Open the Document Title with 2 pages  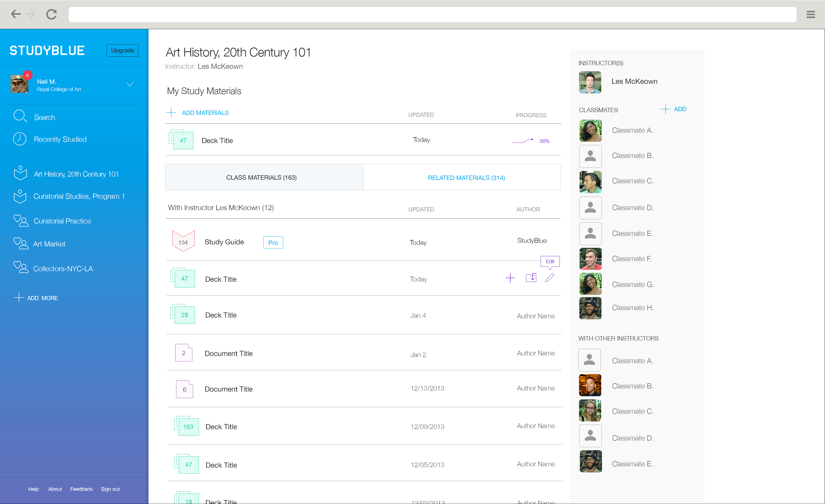[x=184, y=353]
